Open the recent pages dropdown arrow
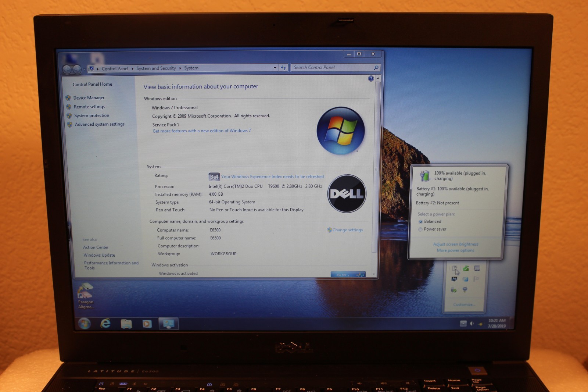Viewport: 588px width, 392px height. coord(84,69)
